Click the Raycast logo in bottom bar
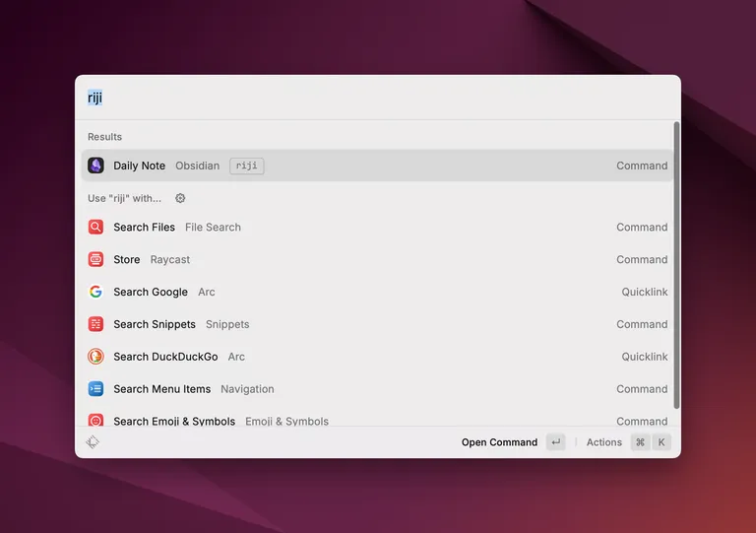Image resolution: width=756 pixels, height=533 pixels. click(93, 442)
